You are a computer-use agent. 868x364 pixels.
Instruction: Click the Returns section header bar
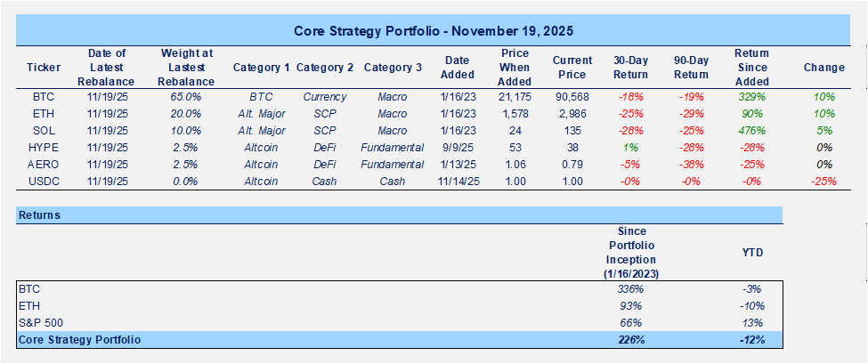tap(399, 214)
